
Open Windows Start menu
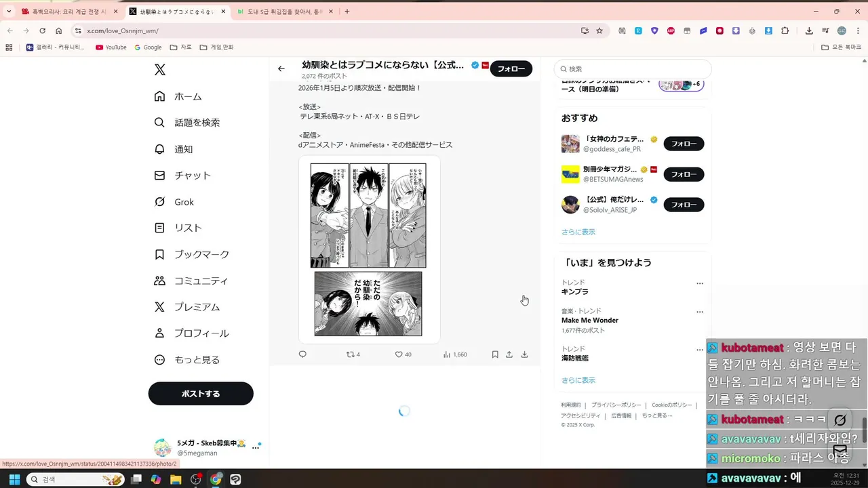(x=14, y=479)
